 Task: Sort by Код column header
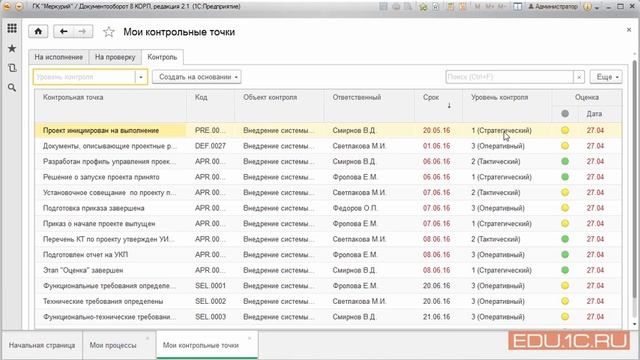click(211, 105)
